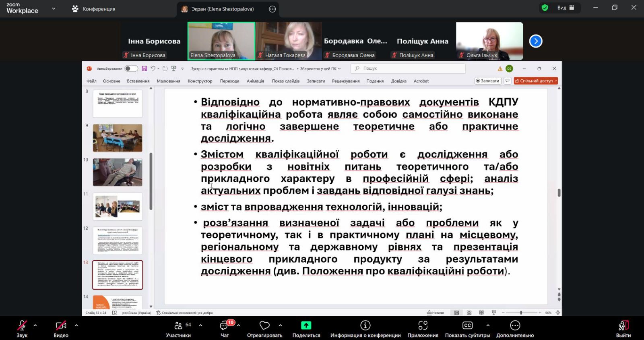
Task: Toggle the PowerPoint AutoSave switch
Action: click(x=131, y=68)
